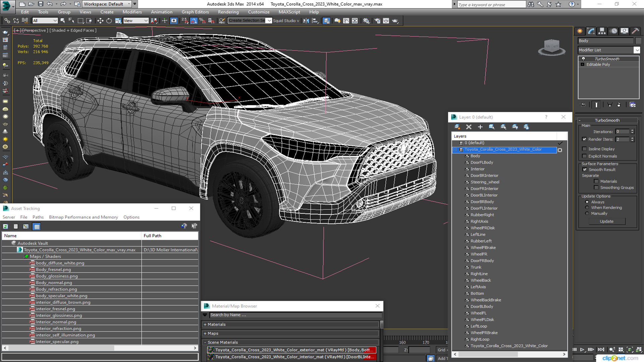
Task: Open the Modifiers menu
Action: click(x=132, y=12)
